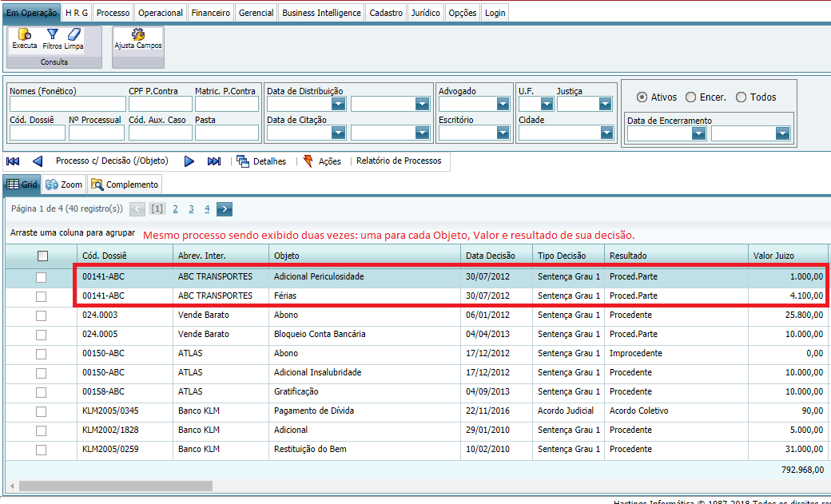This screenshot has height=504, width=831.
Task: Select the Todos radio option
Action: tap(741, 97)
